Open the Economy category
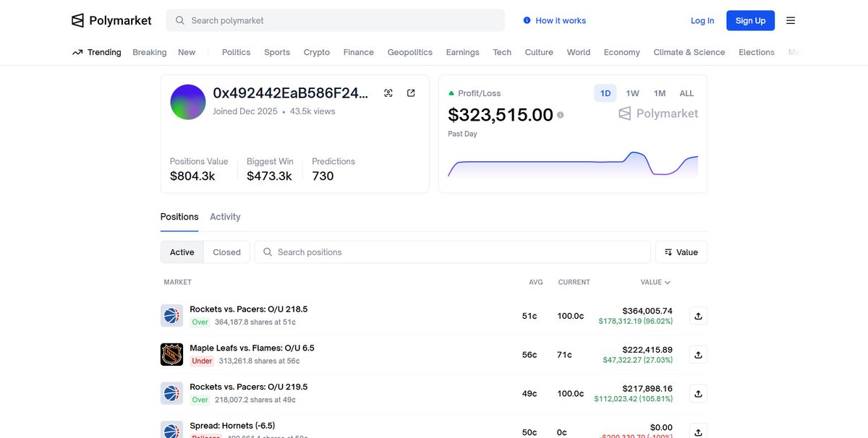This screenshot has width=868, height=438. pos(622,52)
